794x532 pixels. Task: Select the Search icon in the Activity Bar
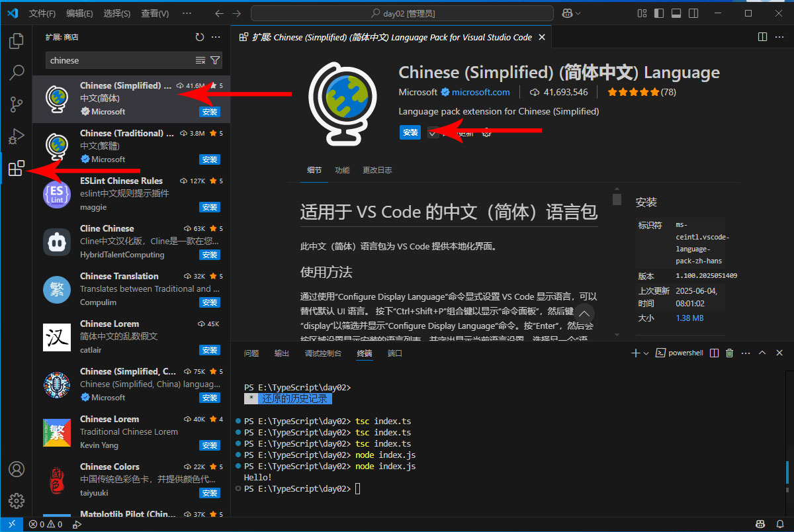coord(17,73)
